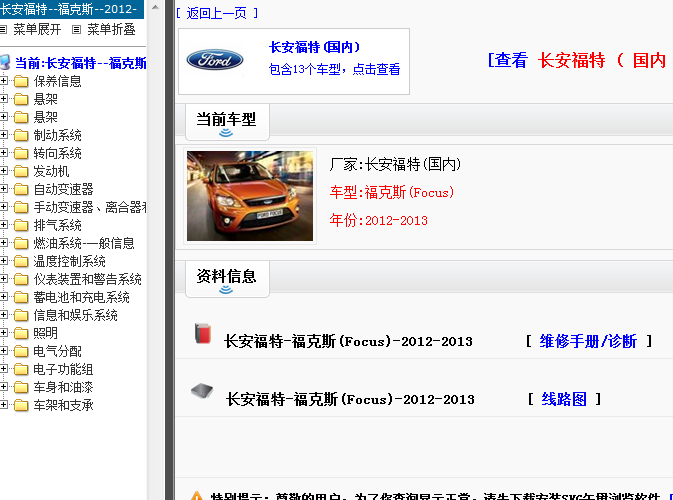The height and width of the screenshot is (500, 673).
Task: Select the 电气分配 tree item
Action: (x=58, y=352)
